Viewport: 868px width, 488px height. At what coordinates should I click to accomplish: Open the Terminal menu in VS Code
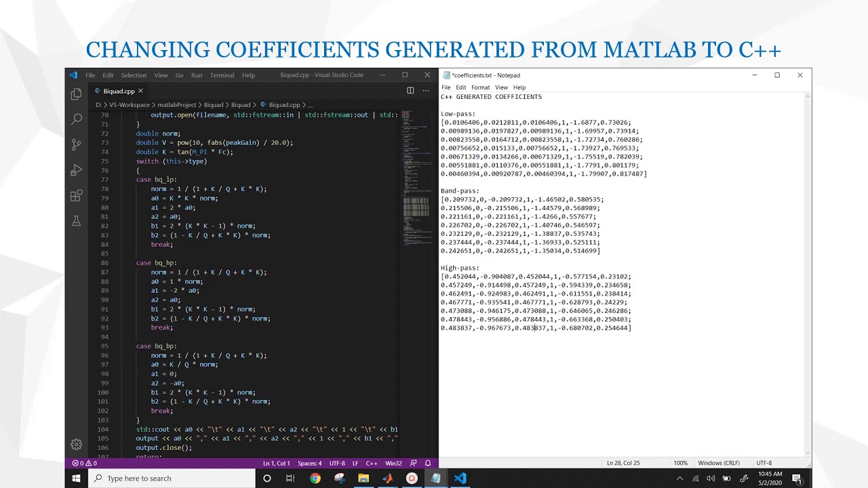[222, 75]
